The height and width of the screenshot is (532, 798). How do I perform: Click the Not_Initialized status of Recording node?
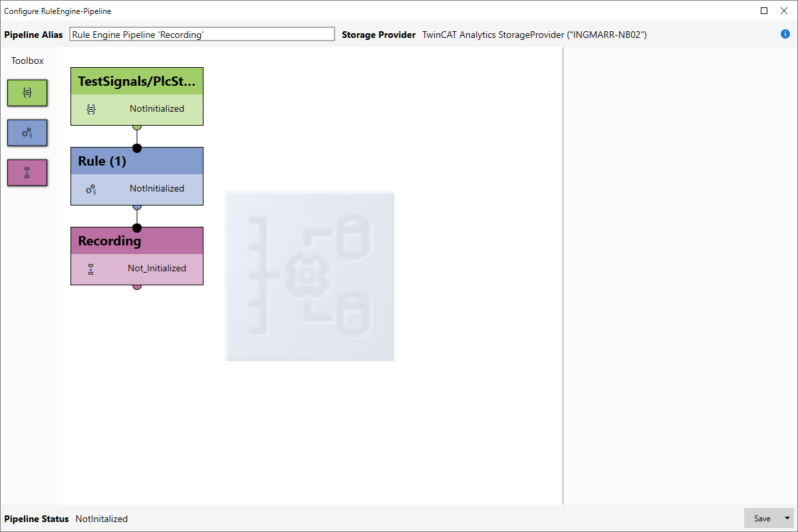click(x=157, y=268)
